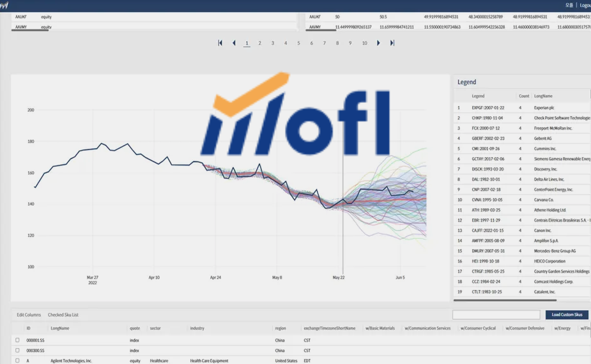Go to previous page arrow

pyautogui.click(x=234, y=43)
